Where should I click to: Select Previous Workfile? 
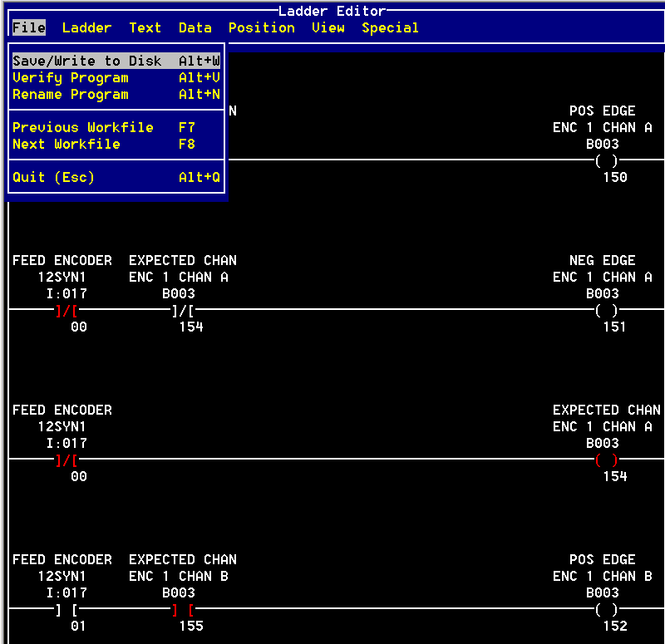[100, 127]
